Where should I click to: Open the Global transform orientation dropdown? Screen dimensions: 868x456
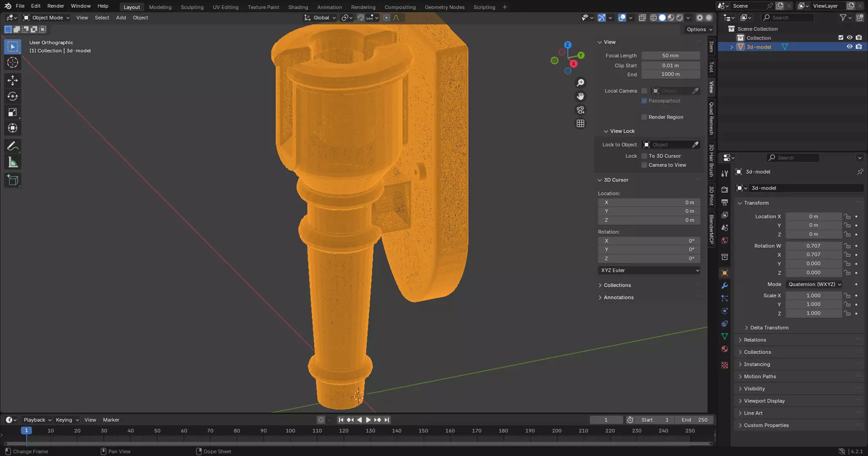(x=320, y=18)
